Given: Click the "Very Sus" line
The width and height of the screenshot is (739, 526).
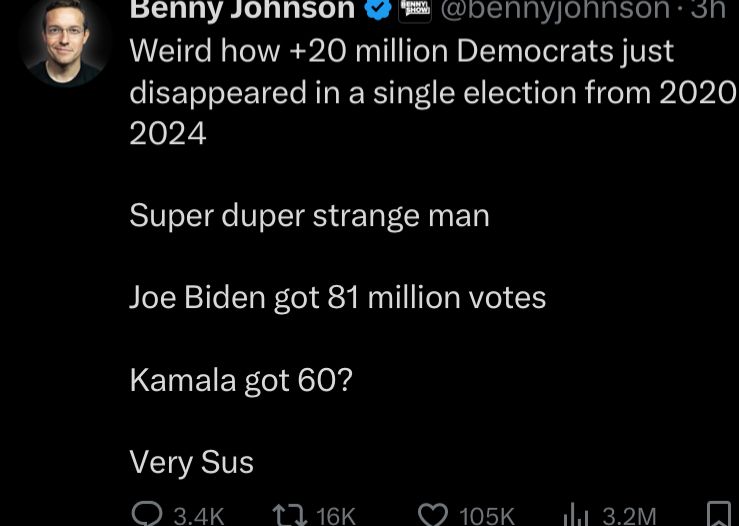Looking at the screenshot, I should pyautogui.click(x=191, y=462).
